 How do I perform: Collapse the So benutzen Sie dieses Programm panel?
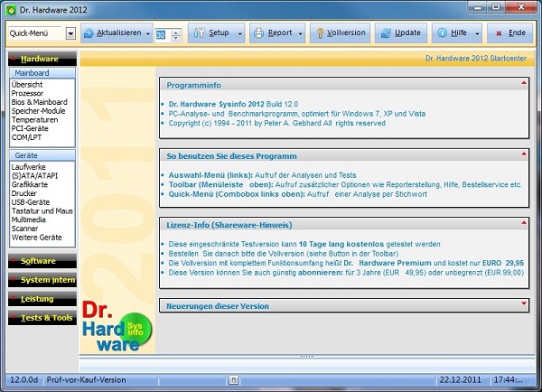tap(524, 154)
